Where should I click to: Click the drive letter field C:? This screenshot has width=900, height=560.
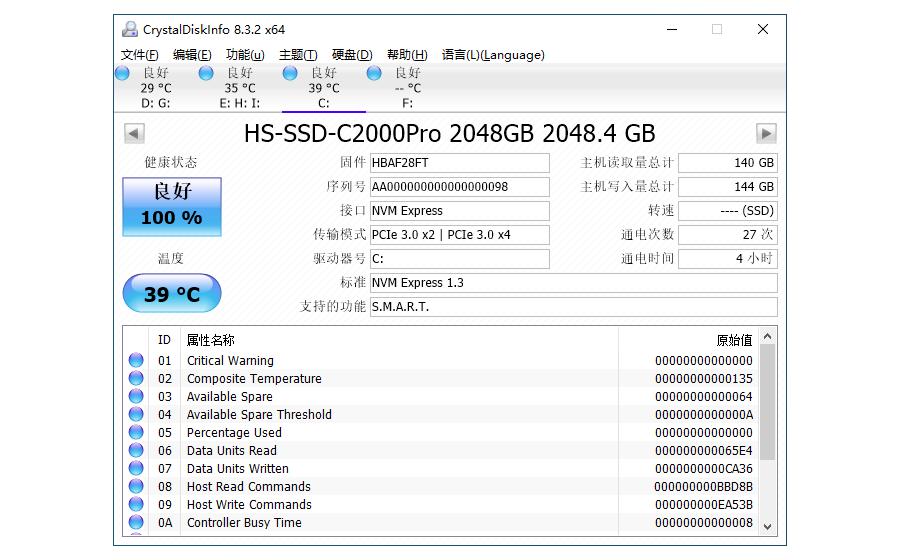pos(459,259)
